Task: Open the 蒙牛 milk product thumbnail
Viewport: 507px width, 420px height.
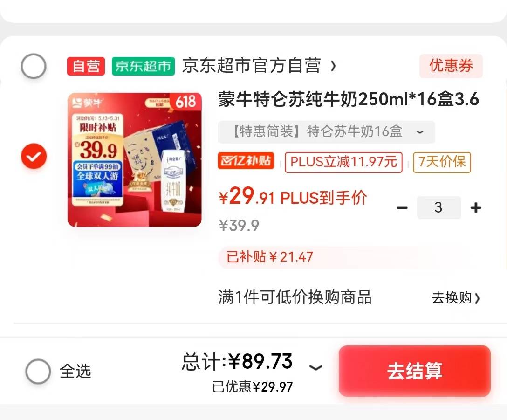Action: [x=135, y=160]
